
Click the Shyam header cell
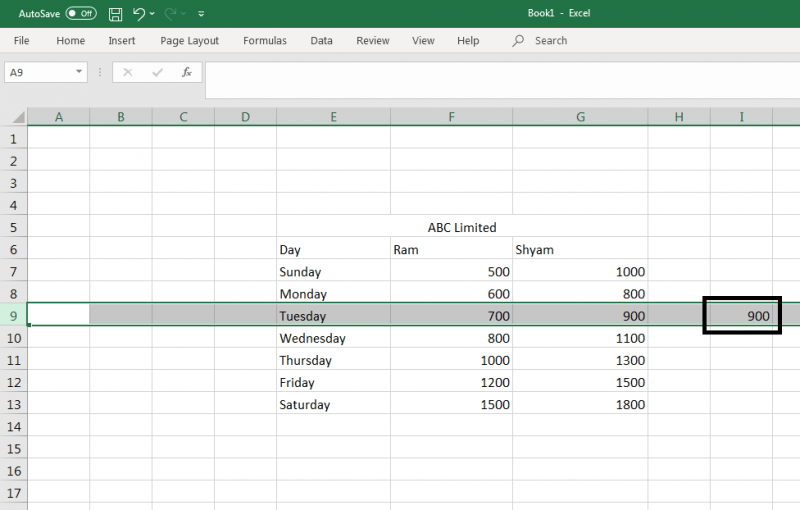click(580, 250)
